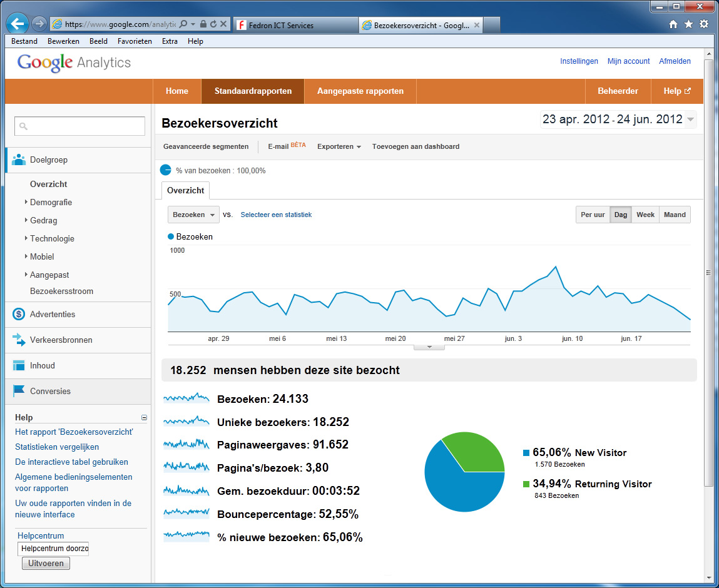719x588 pixels.
Task: Open the Beheerder tab
Action: coord(618,91)
